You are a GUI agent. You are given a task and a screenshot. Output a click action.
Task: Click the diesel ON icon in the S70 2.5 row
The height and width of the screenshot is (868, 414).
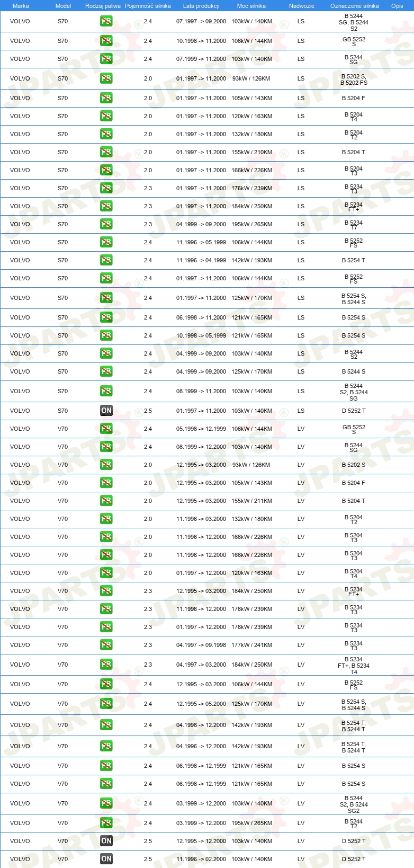click(106, 411)
